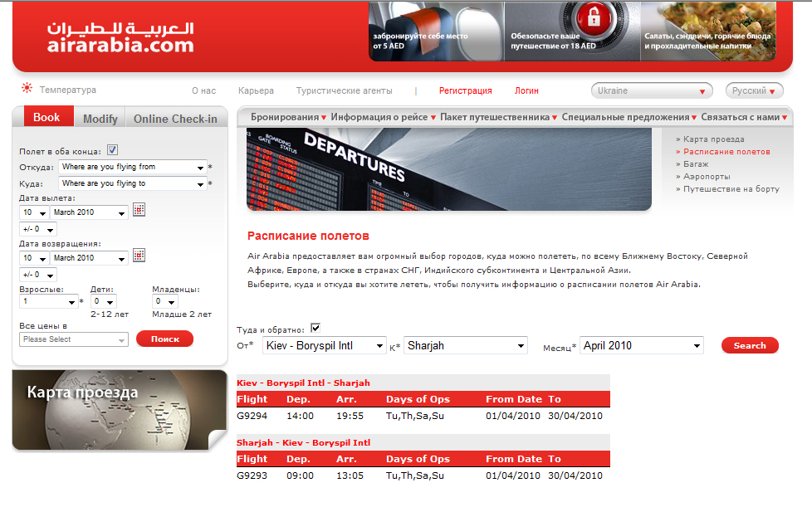
Task: Switch to the Modify tab
Action: click(100, 119)
